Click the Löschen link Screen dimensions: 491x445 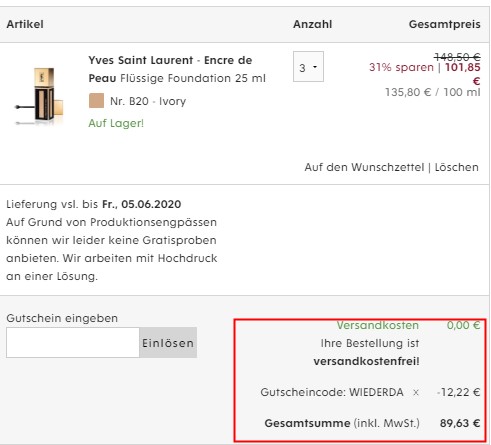(456, 167)
